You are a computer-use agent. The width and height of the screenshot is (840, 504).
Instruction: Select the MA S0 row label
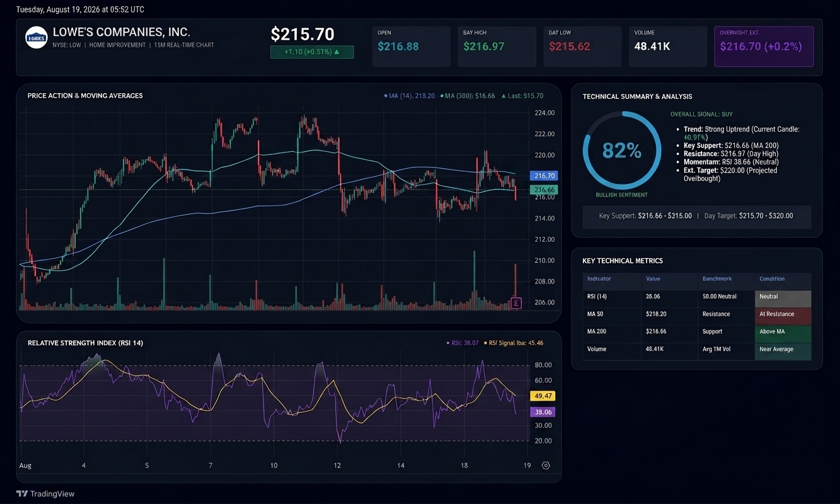tap(595, 314)
